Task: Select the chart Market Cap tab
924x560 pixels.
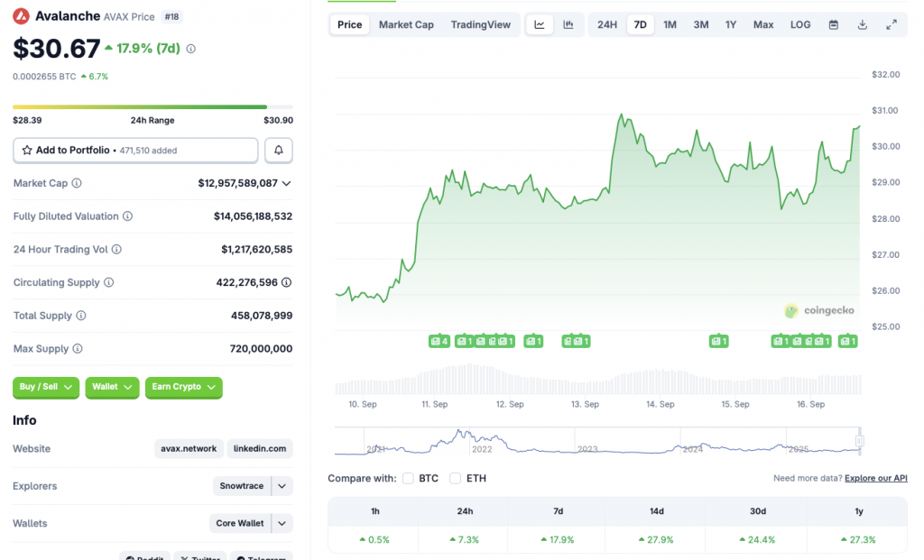Action: tap(406, 24)
